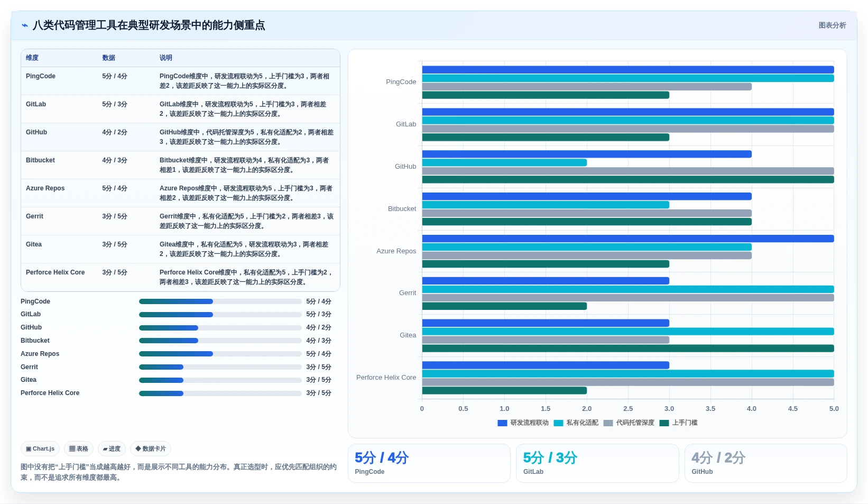Toggle the 上手门槛 legend item
Image resolution: width=868 pixels, height=504 pixels.
click(679, 423)
